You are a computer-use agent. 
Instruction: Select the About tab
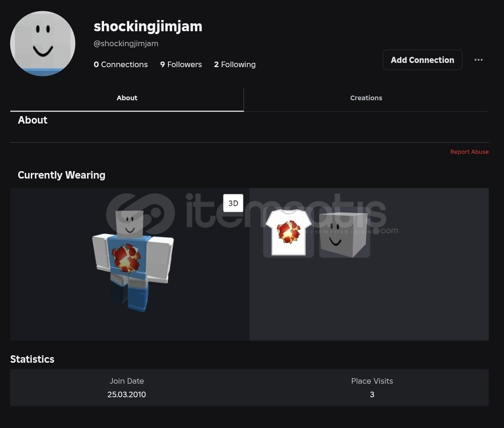pyautogui.click(x=127, y=98)
